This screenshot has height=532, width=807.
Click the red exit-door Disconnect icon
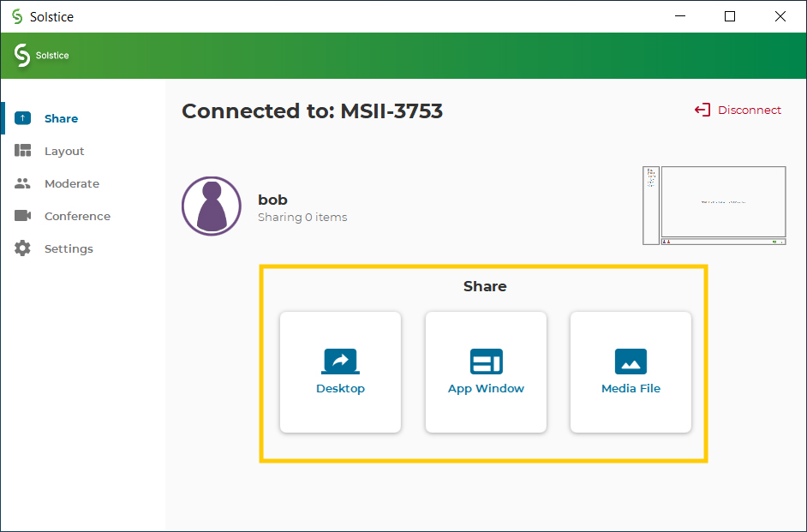point(702,110)
